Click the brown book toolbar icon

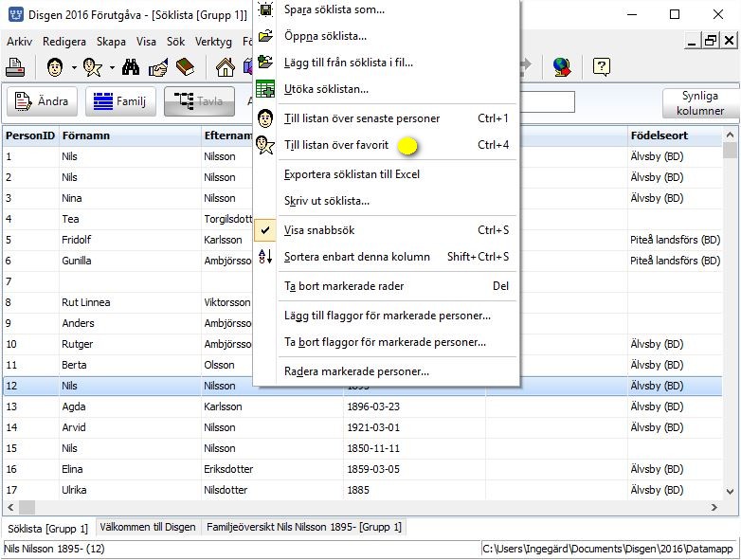(x=186, y=67)
